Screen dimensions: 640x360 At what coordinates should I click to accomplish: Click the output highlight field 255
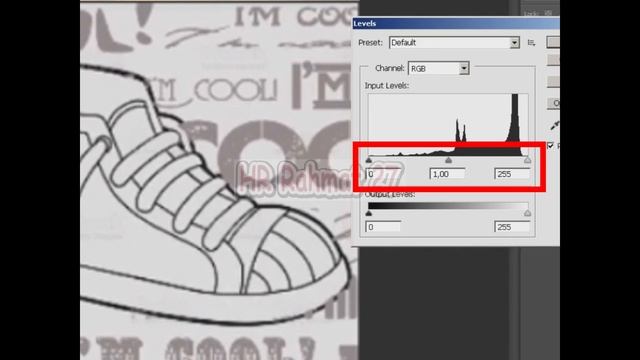click(512, 227)
